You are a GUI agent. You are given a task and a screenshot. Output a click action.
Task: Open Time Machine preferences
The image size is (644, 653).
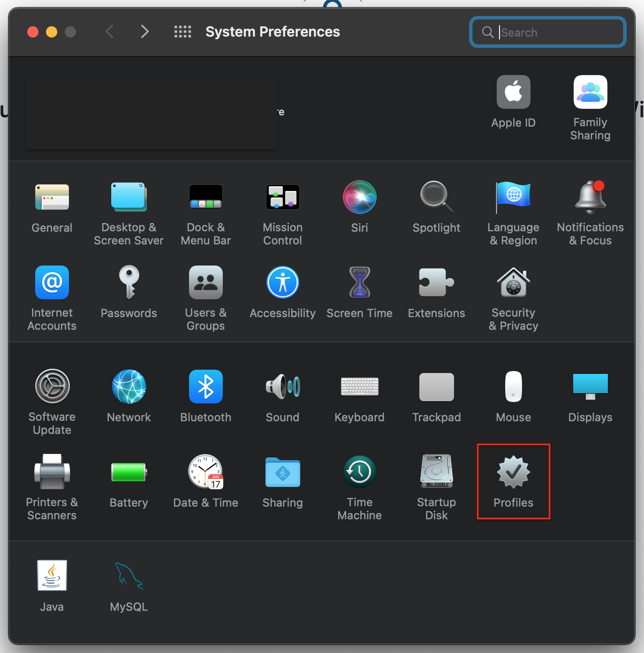click(x=359, y=472)
